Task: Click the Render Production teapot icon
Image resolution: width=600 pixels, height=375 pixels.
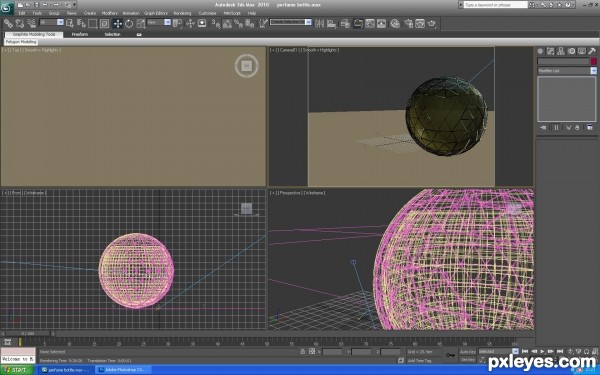Action: (432, 24)
